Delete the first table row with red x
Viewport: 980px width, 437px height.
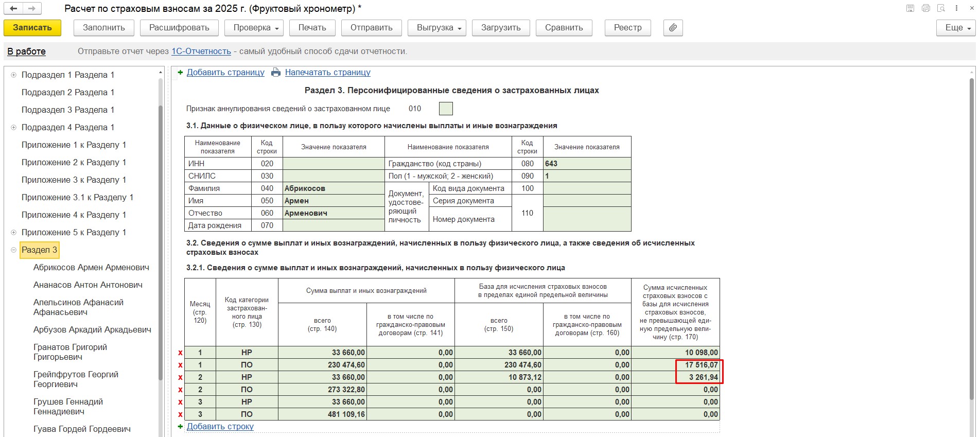[180, 353]
